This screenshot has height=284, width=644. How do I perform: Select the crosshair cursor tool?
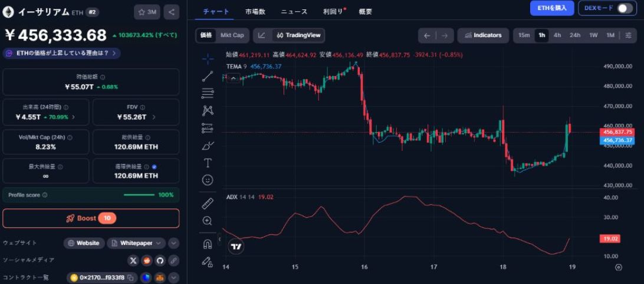208,59
